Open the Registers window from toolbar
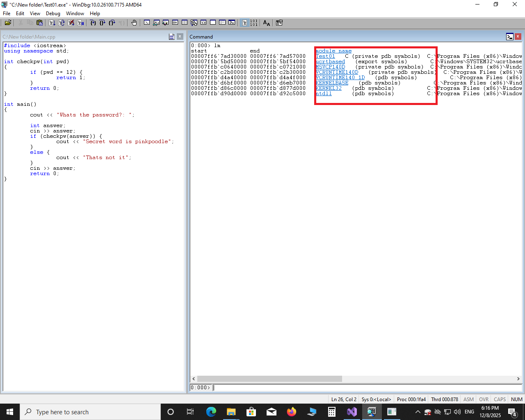Screen dimensions: 525x420 [175, 23]
